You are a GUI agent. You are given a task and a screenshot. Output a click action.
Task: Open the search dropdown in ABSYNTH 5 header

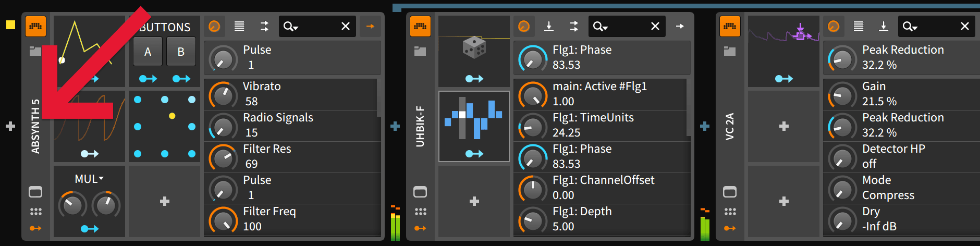tap(290, 26)
